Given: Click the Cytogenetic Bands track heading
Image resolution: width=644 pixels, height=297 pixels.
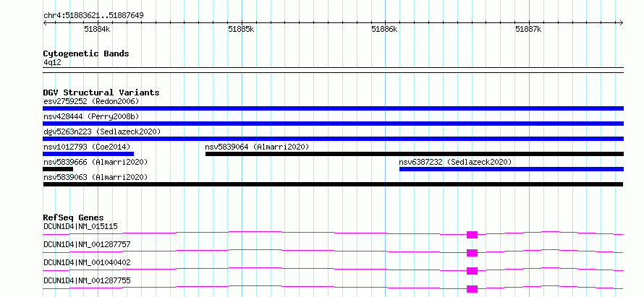Looking at the screenshot, I should tap(86, 53).
